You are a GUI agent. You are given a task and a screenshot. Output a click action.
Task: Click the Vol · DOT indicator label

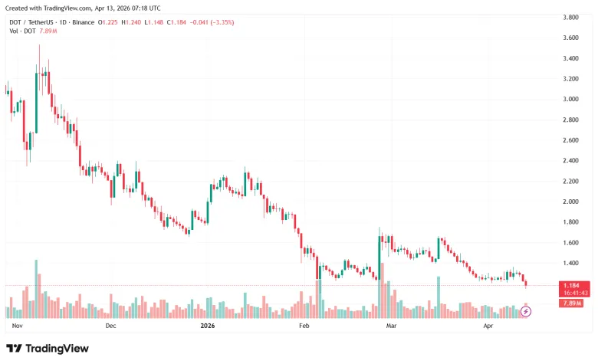coord(22,31)
